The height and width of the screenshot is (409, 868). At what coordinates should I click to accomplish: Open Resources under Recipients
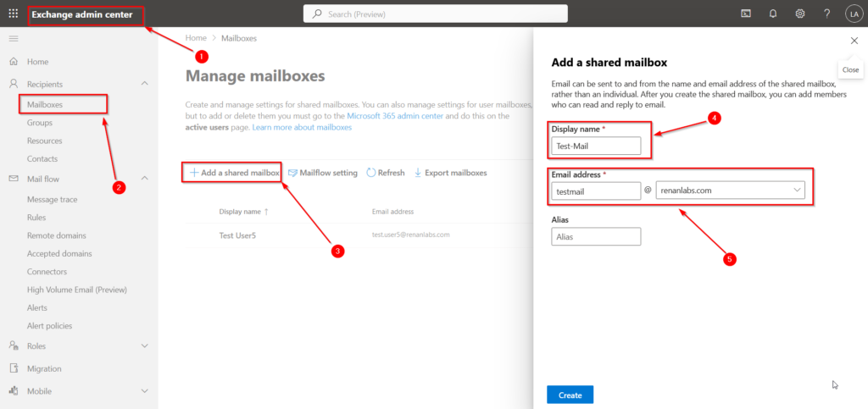click(45, 141)
